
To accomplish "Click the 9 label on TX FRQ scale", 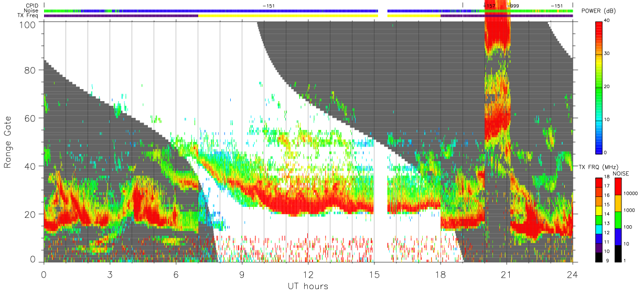I will pos(607,261).
